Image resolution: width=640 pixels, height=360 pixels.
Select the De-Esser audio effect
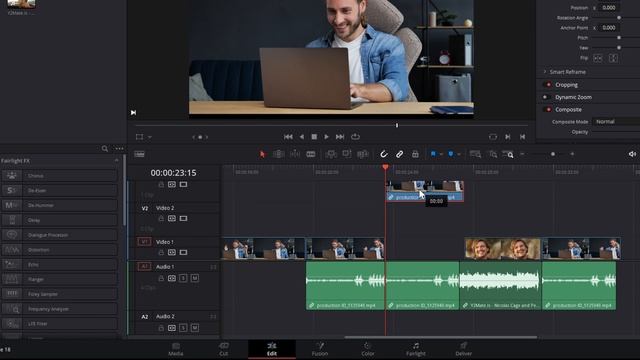coord(60,190)
